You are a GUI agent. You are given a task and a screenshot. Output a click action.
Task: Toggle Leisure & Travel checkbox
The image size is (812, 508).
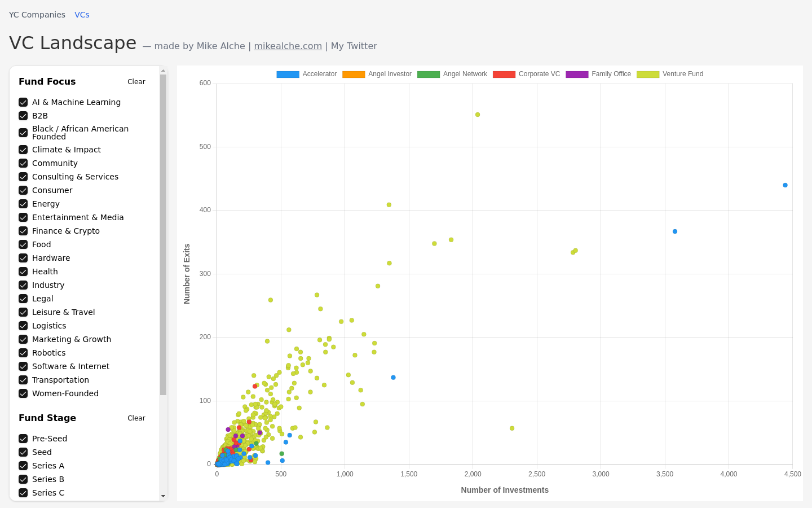click(23, 312)
